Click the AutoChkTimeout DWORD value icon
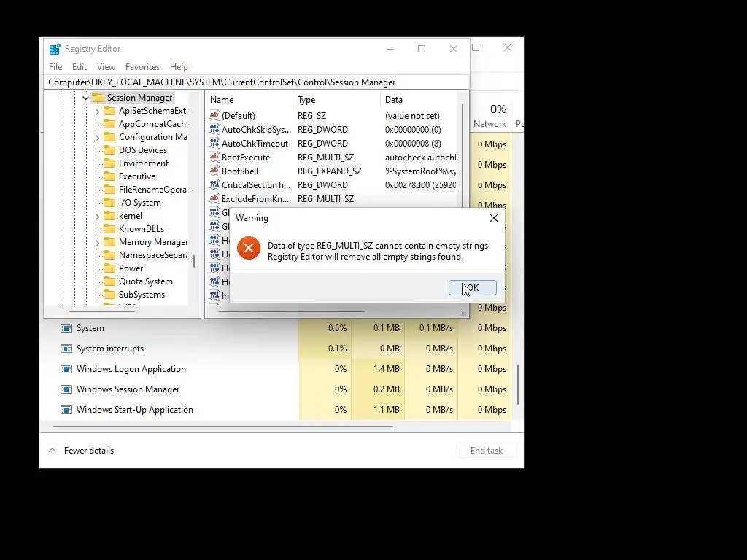The width and height of the screenshot is (747, 560). (214, 143)
